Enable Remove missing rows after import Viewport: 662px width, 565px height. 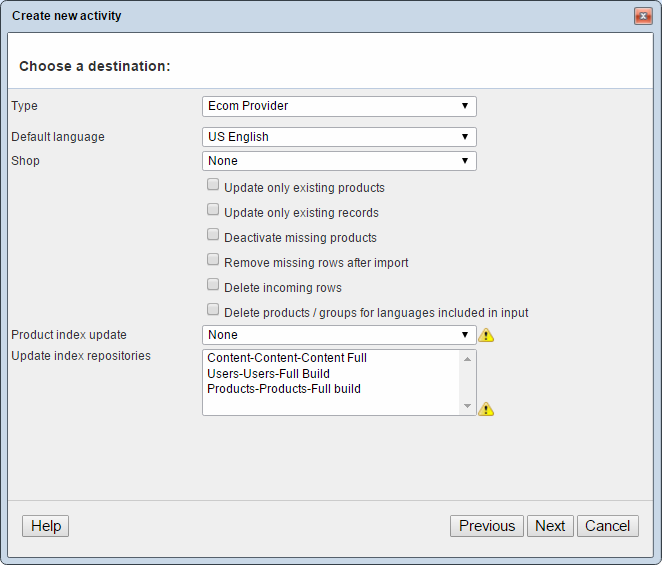pyautogui.click(x=213, y=260)
